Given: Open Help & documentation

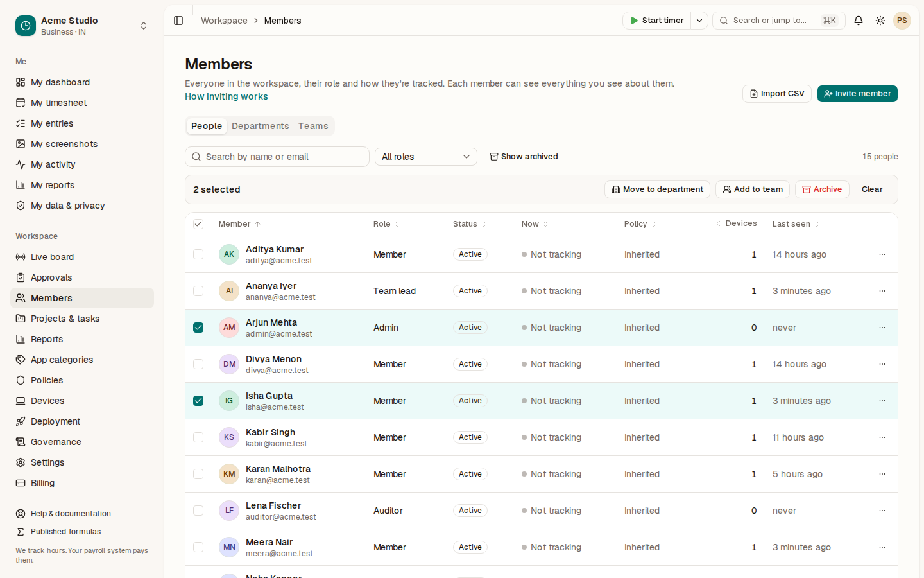Looking at the screenshot, I should click(82, 514).
